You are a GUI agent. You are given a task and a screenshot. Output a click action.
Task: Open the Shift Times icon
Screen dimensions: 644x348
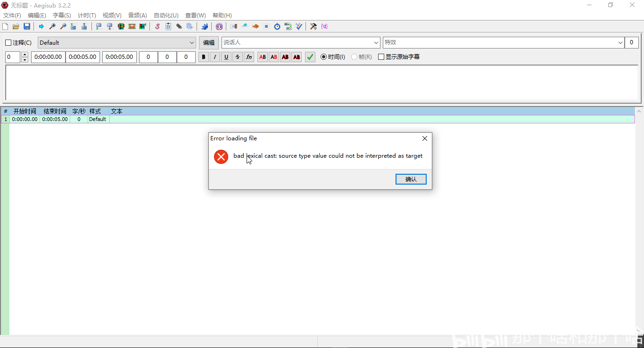pyautogui.click(x=234, y=26)
